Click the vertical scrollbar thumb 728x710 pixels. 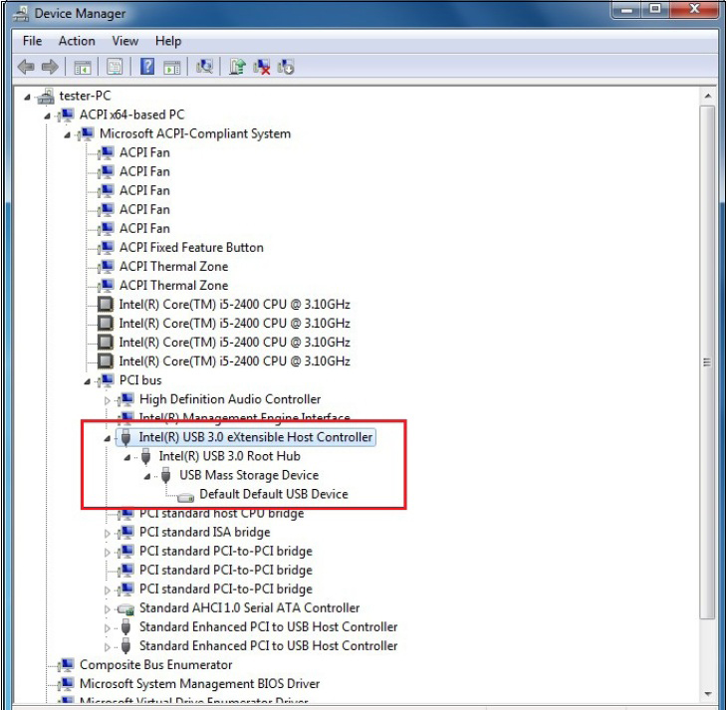[707, 362]
